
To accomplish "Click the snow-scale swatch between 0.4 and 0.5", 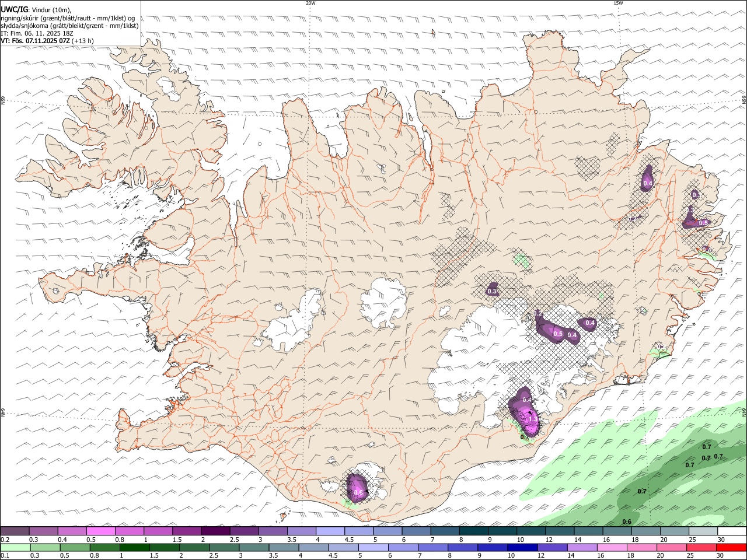I will click(x=72, y=531).
